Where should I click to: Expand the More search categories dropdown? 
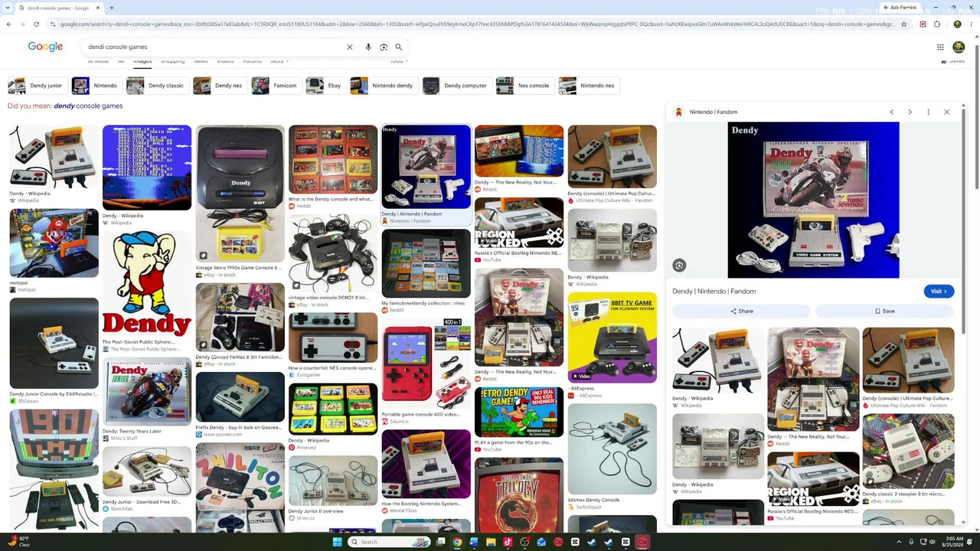click(x=279, y=61)
